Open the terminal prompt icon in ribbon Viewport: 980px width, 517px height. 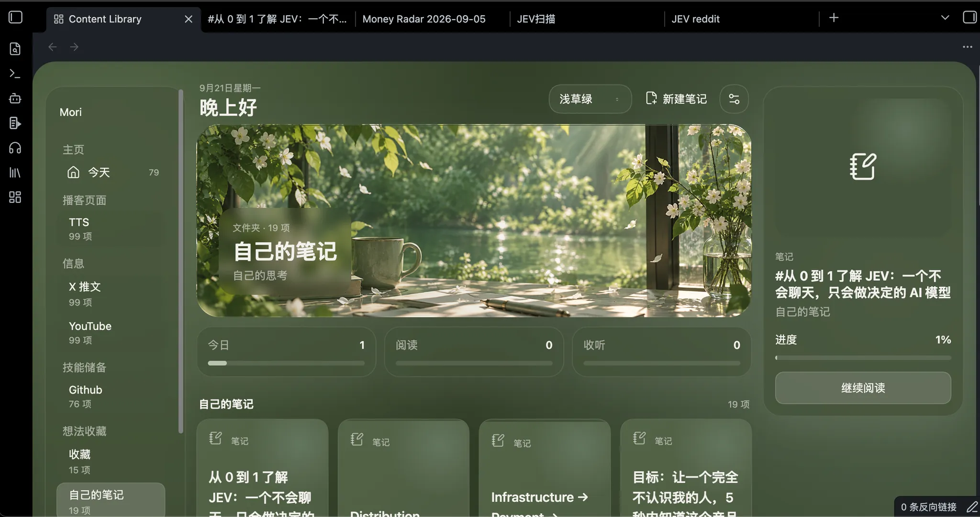point(15,74)
